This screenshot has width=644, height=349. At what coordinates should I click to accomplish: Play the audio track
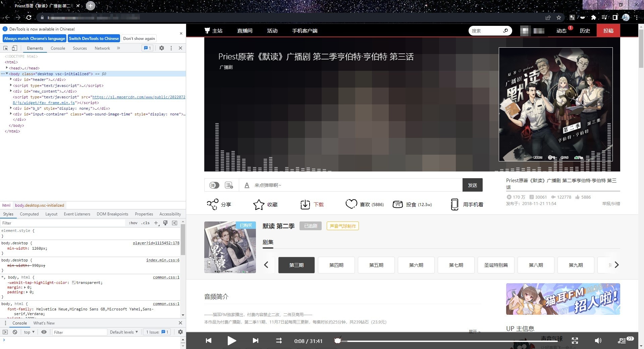(231, 341)
